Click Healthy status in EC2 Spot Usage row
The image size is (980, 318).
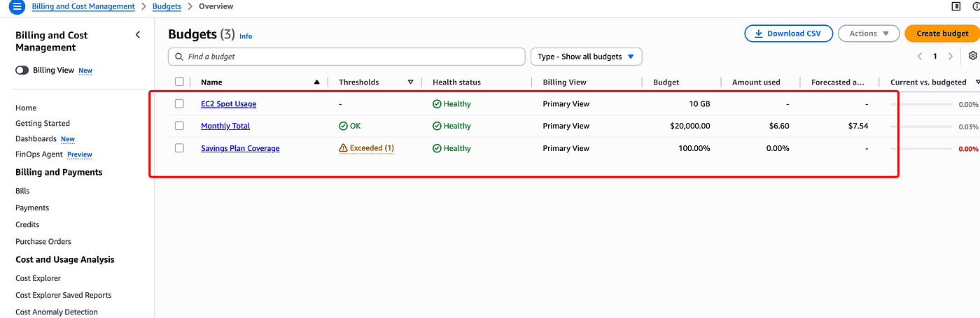pyautogui.click(x=451, y=103)
